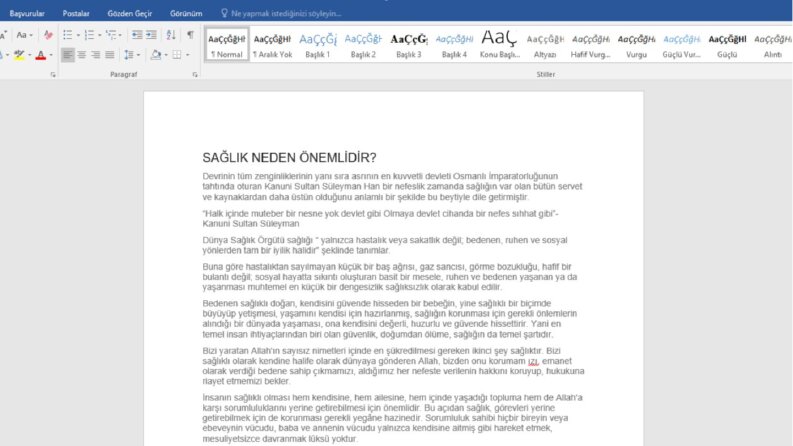Clear all formatting with eraser icon

tap(48, 35)
